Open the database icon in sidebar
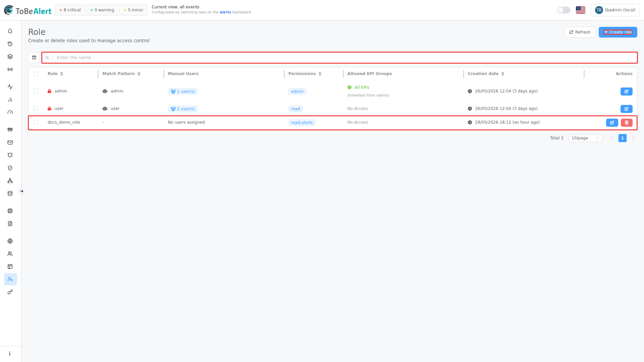Screen dimensions: 644x362 10,193
